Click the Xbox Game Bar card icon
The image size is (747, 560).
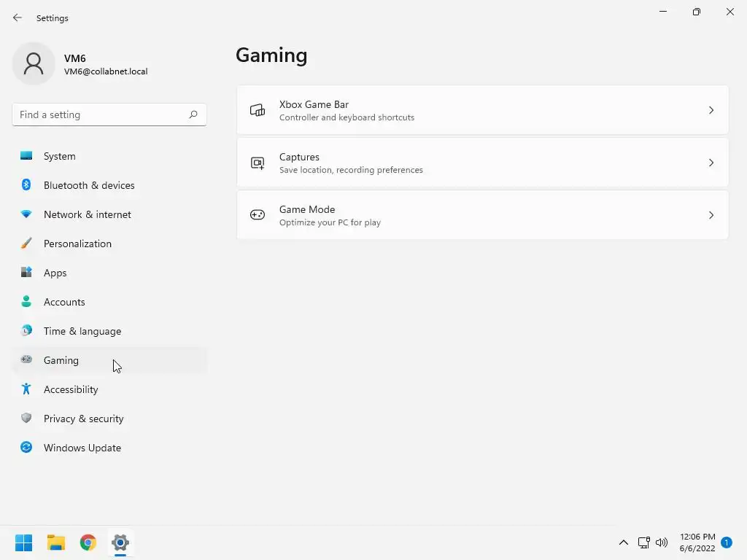coord(258,110)
